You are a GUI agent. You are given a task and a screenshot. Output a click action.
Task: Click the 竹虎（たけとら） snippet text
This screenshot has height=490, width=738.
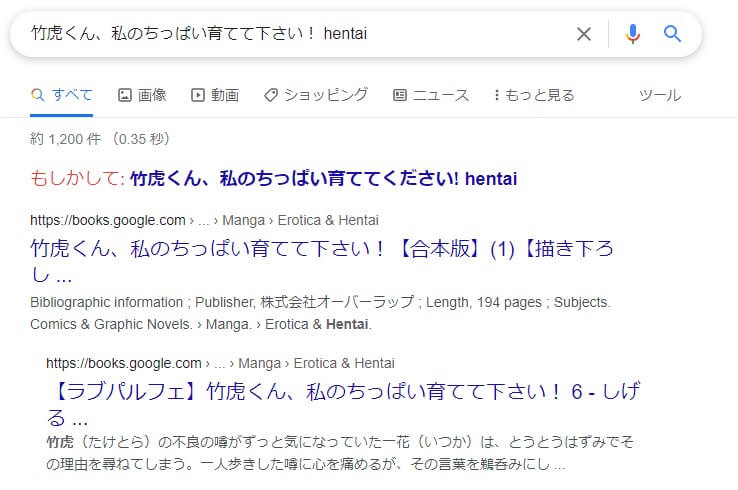[x=340, y=453]
